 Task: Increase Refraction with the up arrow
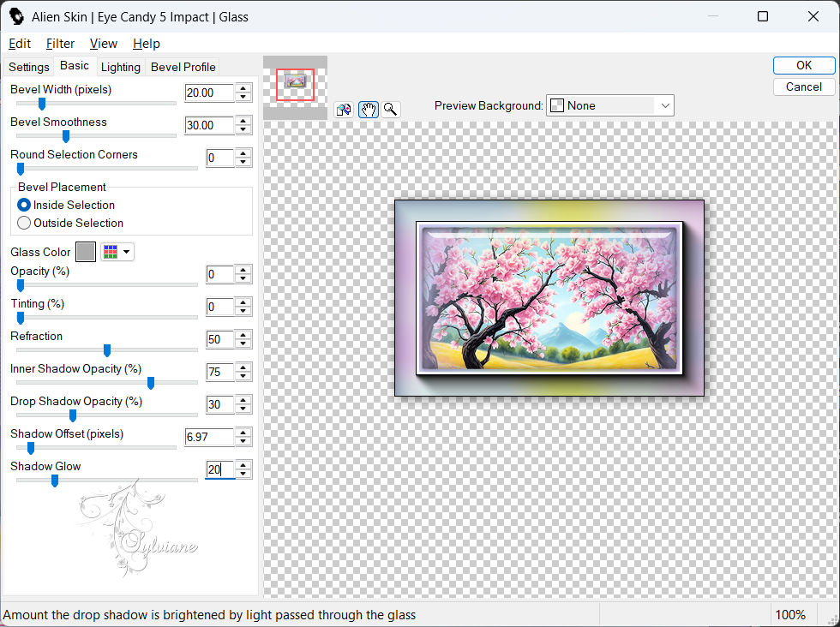[x=243, y=335]
